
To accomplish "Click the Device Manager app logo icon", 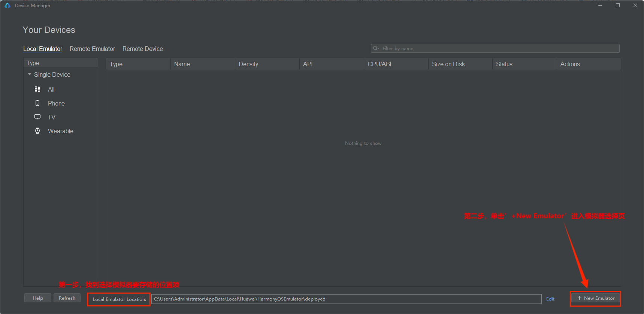I will 7,5.
